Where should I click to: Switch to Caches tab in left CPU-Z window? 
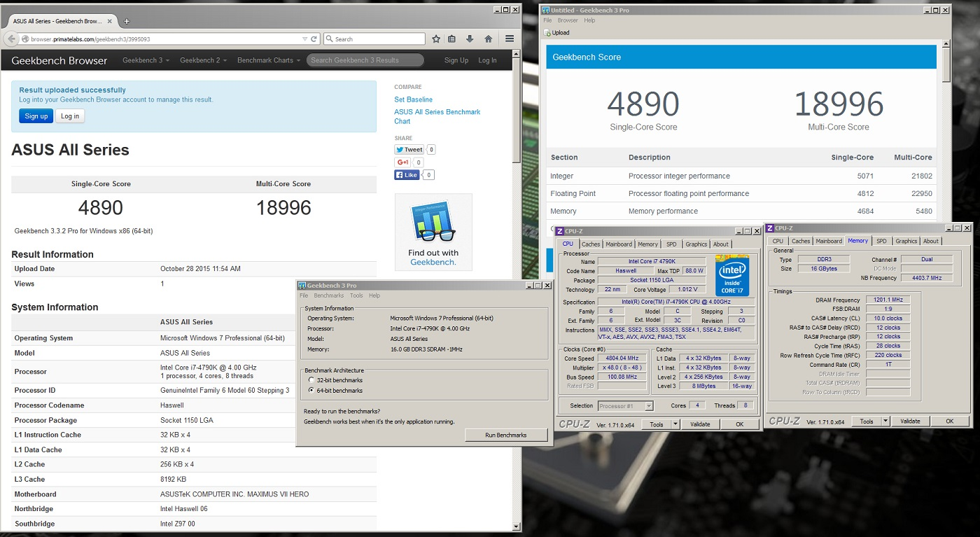[x=591, y=244]
